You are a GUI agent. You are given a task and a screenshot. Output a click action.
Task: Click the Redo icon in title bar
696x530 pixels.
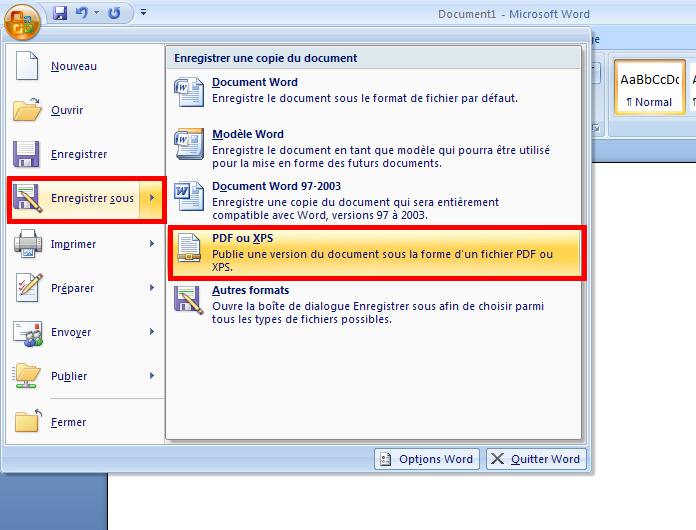click(x=114, y=14)
